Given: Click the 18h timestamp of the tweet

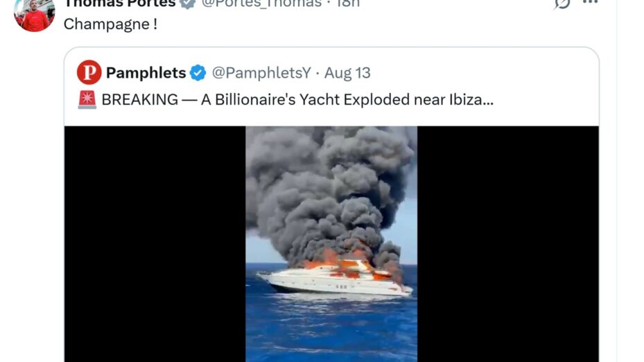Looking at the screenshot, I should pyautogui.click(x=347, y=3).
